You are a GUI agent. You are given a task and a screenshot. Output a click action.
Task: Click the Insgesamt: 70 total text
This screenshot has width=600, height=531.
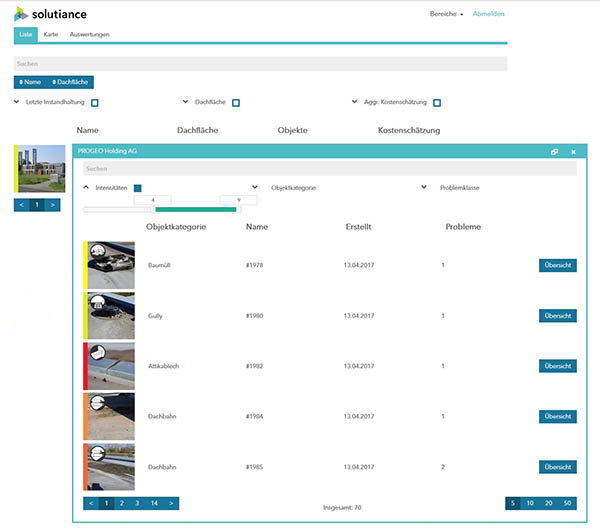[x=342, y=508]
